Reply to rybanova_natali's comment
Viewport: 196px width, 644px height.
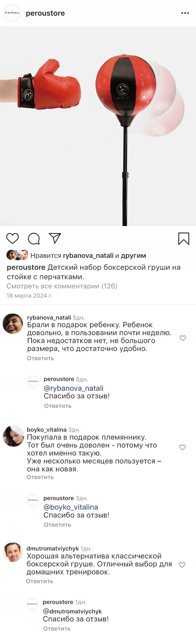coord(40,358)
